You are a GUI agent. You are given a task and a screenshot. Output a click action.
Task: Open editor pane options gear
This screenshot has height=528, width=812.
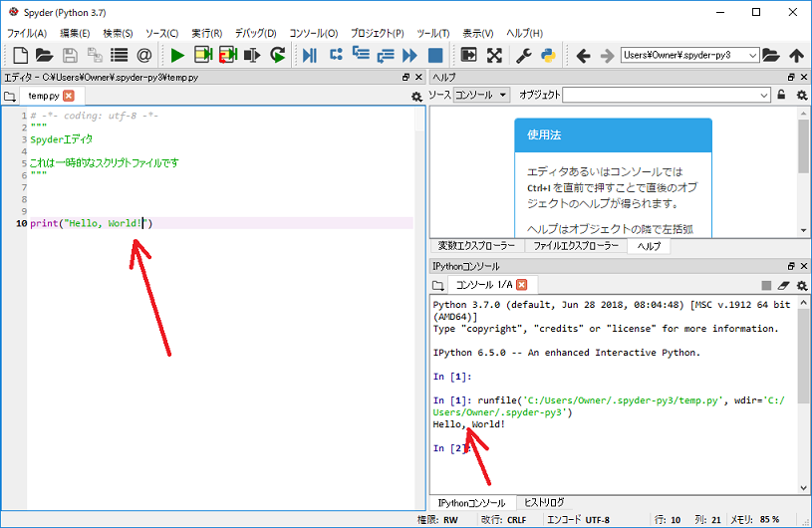point(416,97)
